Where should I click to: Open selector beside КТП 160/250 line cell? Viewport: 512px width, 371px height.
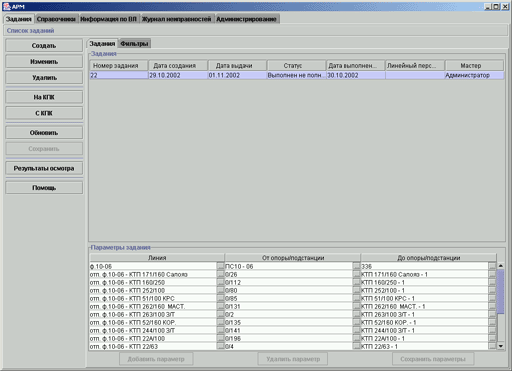pyautogui.click(x=220, y=282)
